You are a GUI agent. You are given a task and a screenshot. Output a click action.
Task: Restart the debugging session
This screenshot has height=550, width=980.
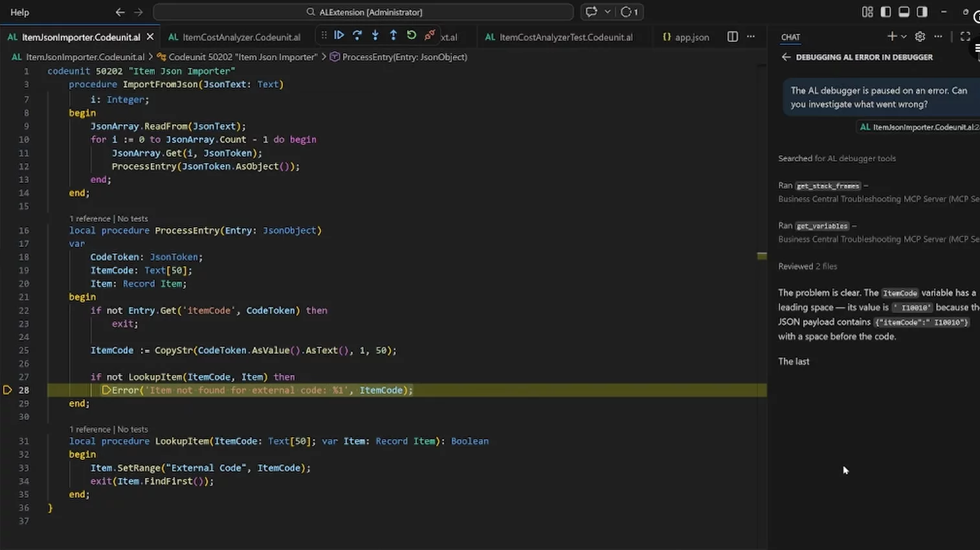(x=411, y=36)
